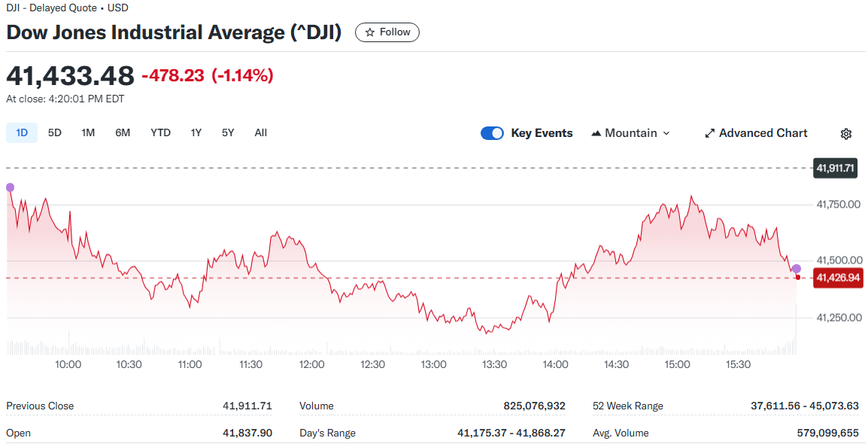
Task: Click the -478.23 price change value
Action: pos(173,75)
